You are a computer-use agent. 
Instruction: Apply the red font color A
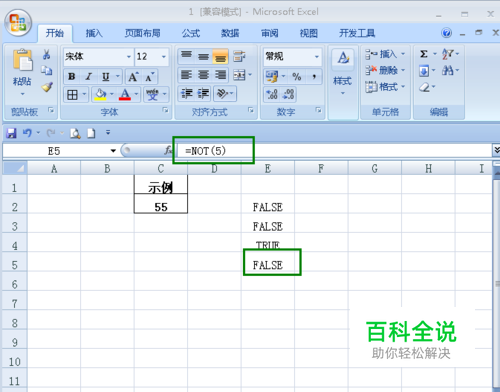coord(125,95)
